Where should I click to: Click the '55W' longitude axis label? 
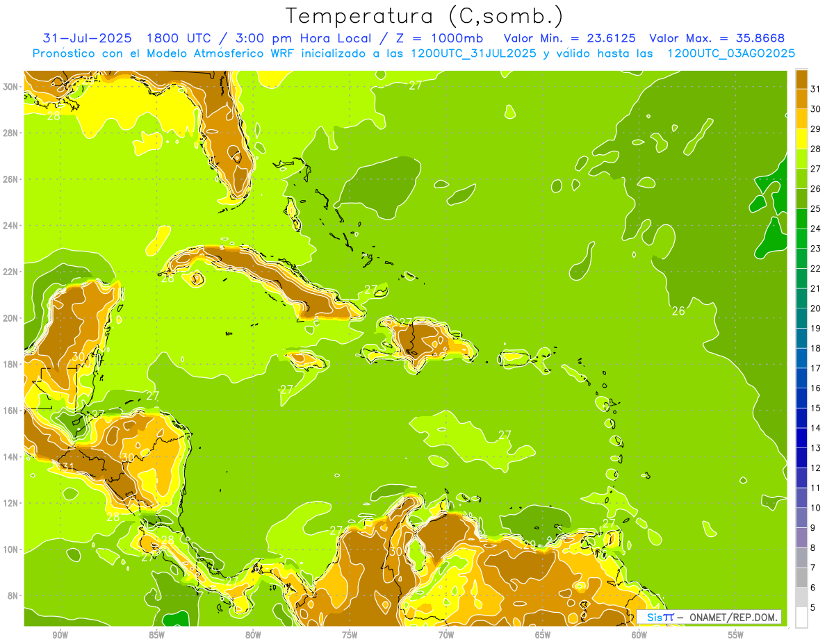(x=736, y=635)
